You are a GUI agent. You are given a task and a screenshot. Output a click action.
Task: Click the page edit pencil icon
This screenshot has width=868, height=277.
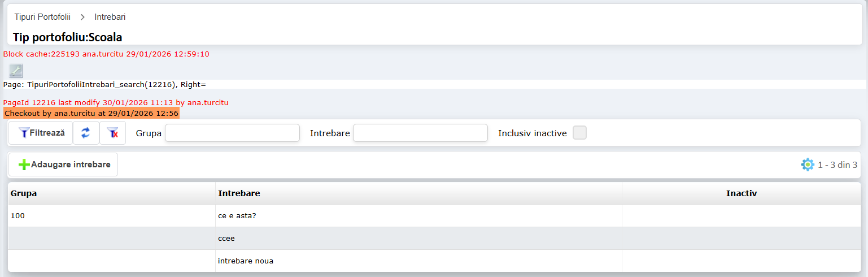click(16, 71)
